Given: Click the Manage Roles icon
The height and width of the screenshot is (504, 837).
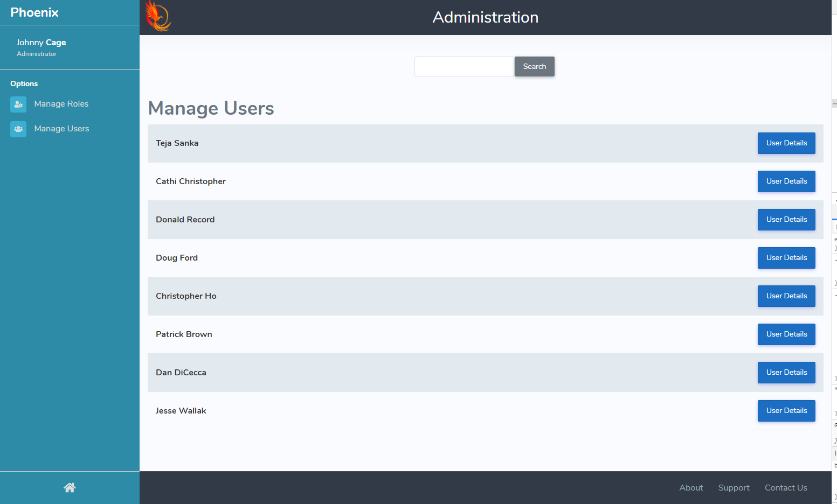Looking at the screenshot, I should (x=18, y=104).
